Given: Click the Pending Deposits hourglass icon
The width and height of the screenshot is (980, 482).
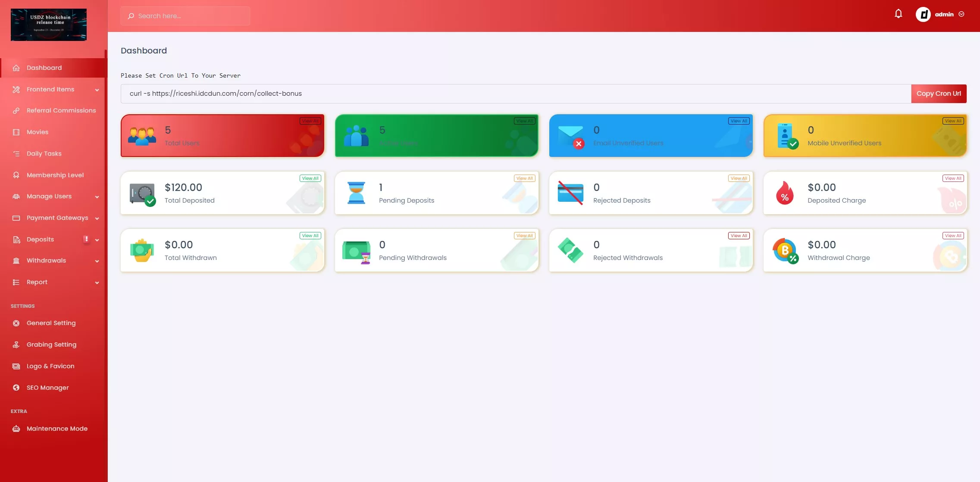Looking at the screenshot, I should click(356, 193).
